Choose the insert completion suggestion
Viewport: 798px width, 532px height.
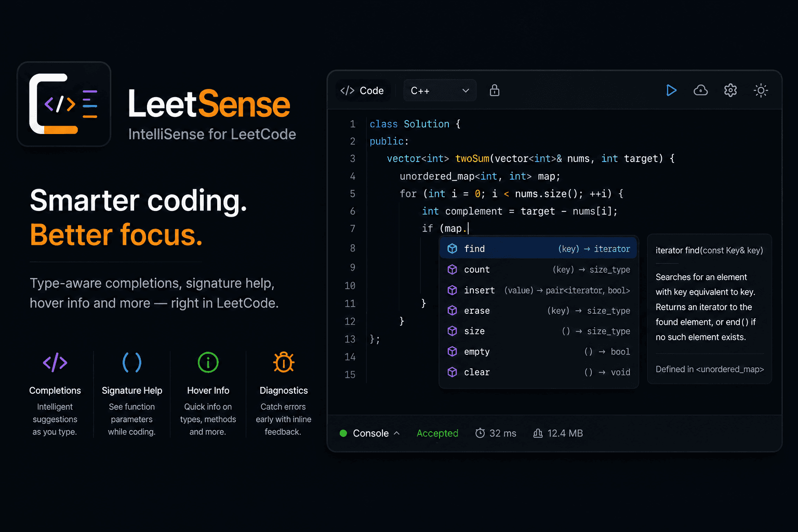pos(539,290)
